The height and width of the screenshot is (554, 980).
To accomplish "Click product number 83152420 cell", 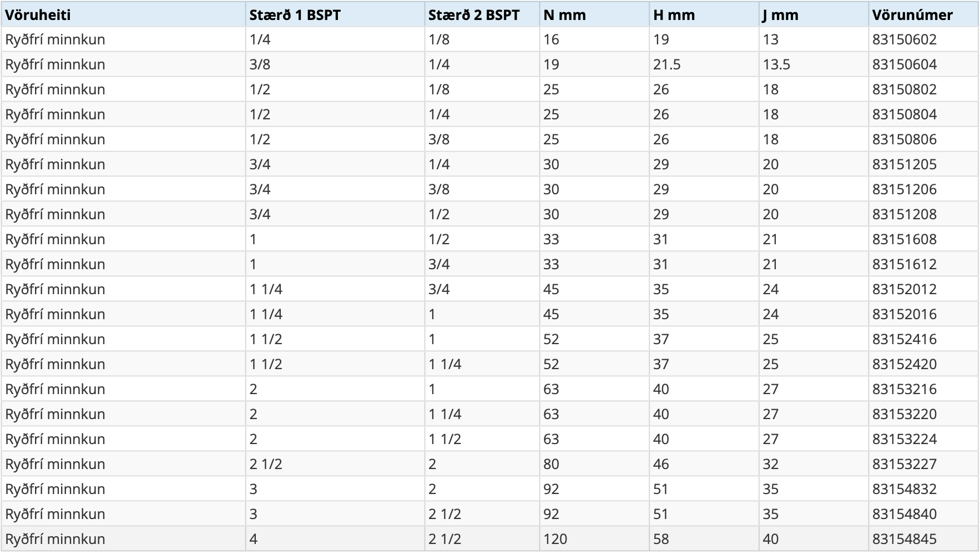I will pyautogui.click(x=904, y=364).
